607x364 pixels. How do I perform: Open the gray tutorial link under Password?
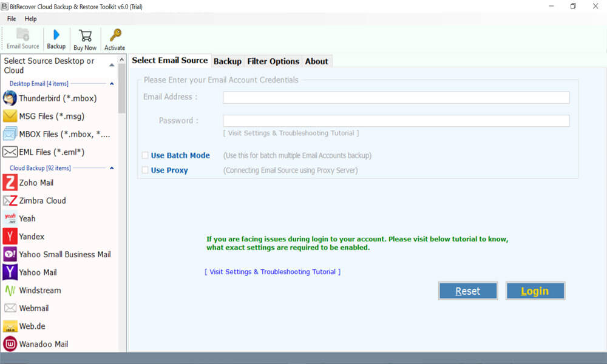(x=291, y=133)
